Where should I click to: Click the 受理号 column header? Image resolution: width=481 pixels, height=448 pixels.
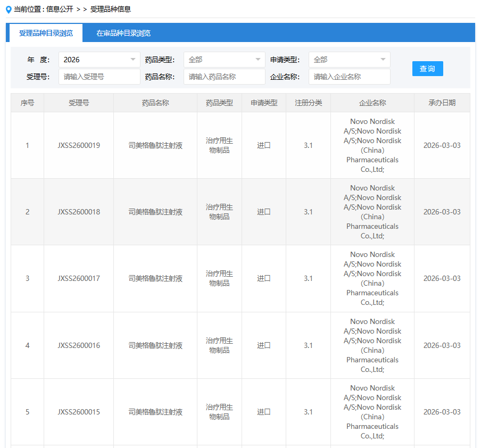point(79,103)
